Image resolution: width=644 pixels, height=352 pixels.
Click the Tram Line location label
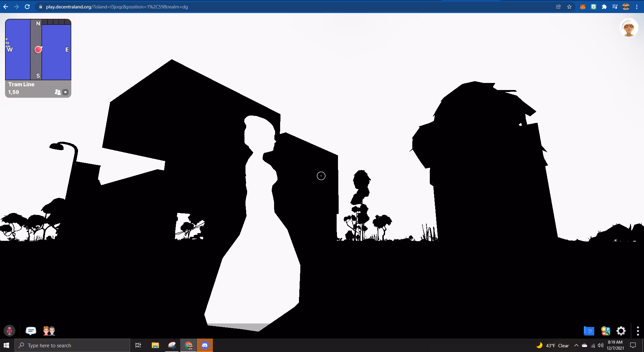click(22, 84)
